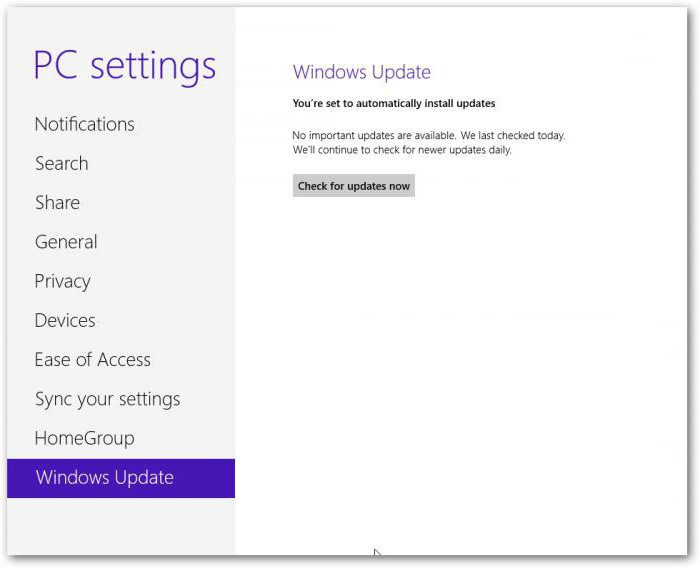Click "We'll continue to check for newer updates daily"
The height and width of the screenshot is (568, 700).
[402, 150]
